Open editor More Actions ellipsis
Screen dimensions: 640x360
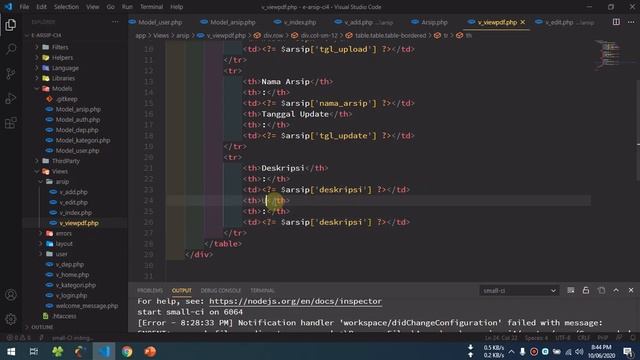click(x=631, y=22)
